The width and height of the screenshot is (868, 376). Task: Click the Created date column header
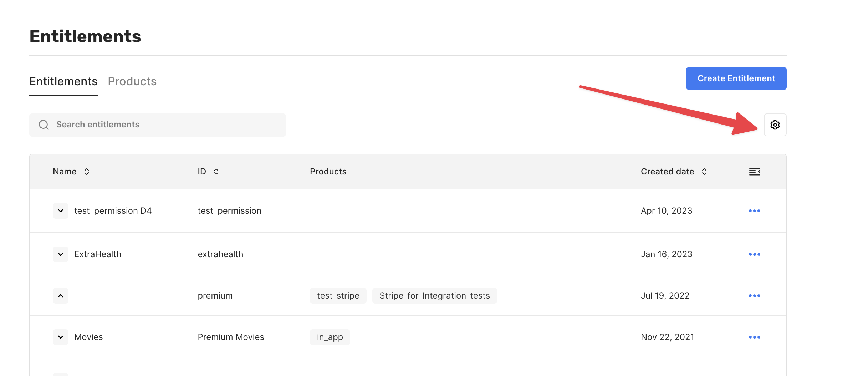point(667,172)
